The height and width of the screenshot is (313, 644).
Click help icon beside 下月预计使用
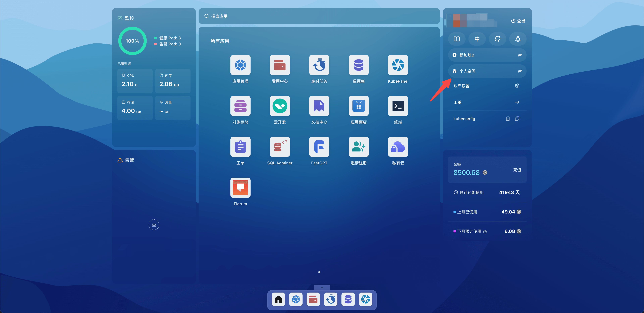[485, 232]
